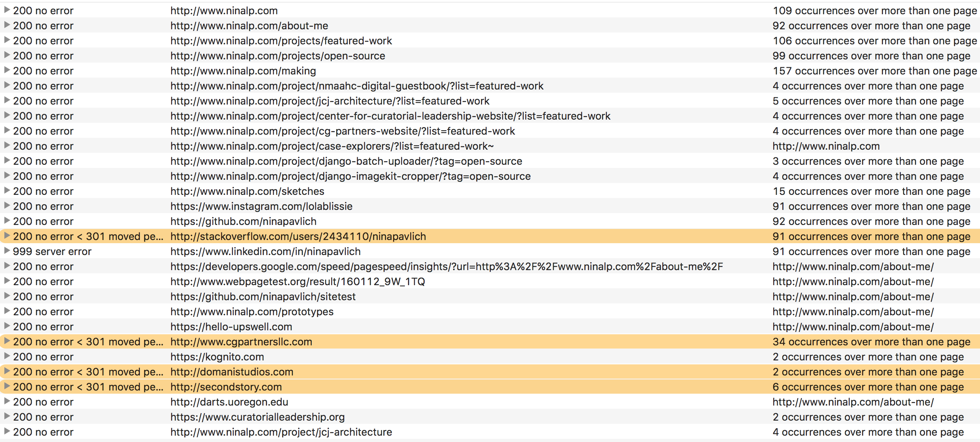
Task: Expand the jcj-architecture/?list=featured-work row triangle
Action: pos(7,100)
